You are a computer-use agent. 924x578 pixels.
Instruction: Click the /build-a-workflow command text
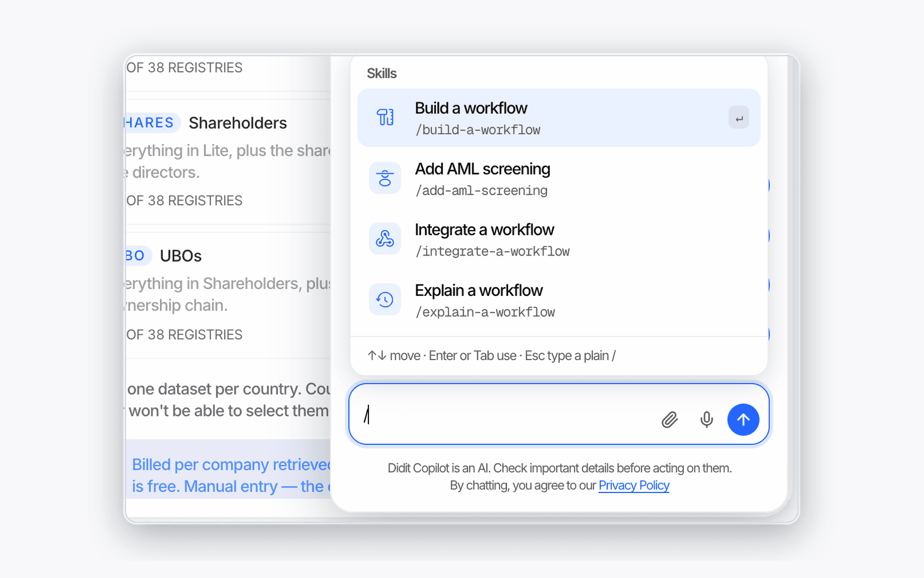pyautogui.click(x=478, y=130)
